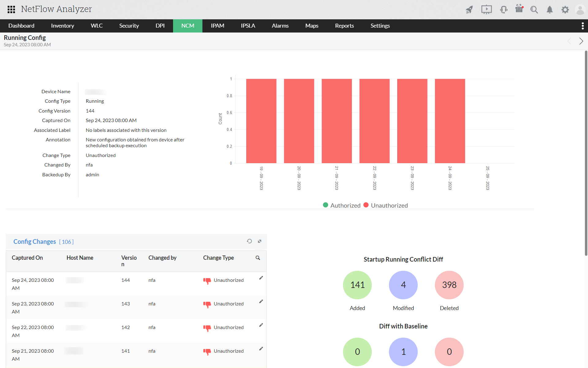Viewport: 588px width, 368px height.
Task: Edit the version 144 change entry
Action: (x=261, y=278)
